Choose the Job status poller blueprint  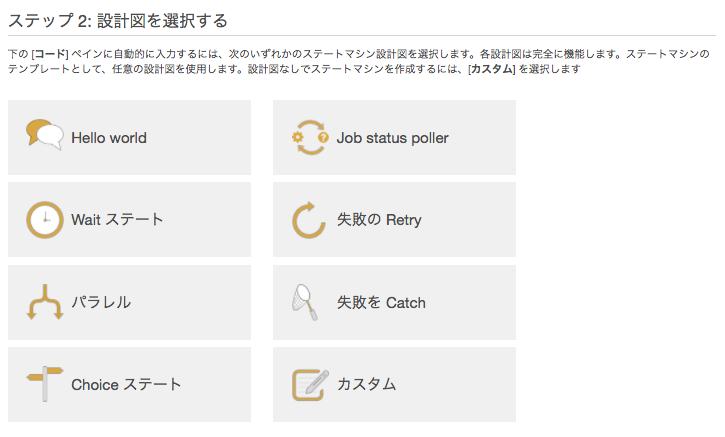394,137
